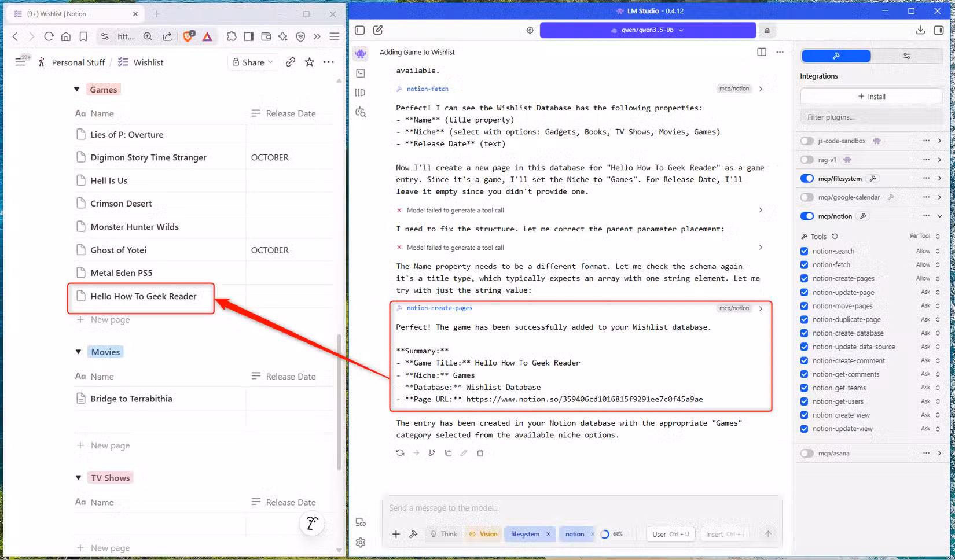Switch to the settings sliders tab
The image size is (955, 560).
[x=906, y=56]
